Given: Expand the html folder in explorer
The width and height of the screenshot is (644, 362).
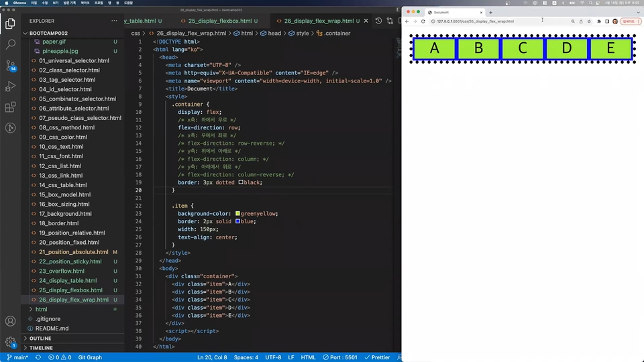Looking at the screenshot, I should [x=41, y=309].
